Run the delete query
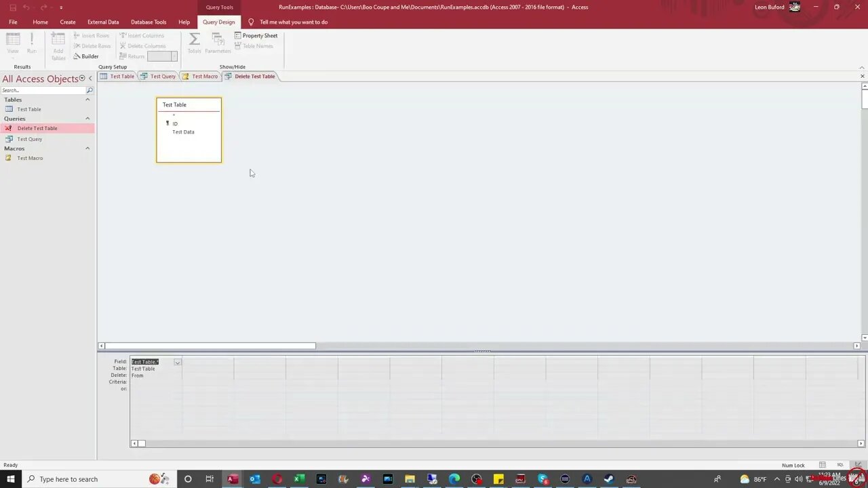The width and height of the screenshot is (868, 488). (32, 44)
